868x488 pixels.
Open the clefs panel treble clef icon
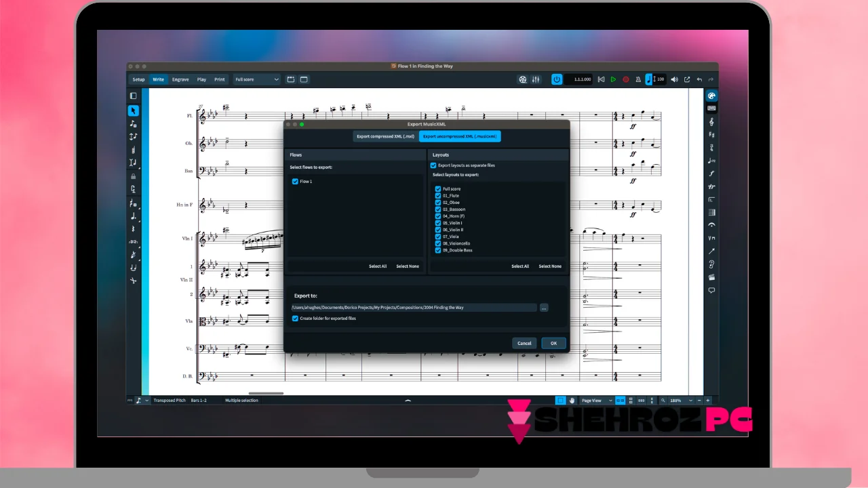click(711, 122)
